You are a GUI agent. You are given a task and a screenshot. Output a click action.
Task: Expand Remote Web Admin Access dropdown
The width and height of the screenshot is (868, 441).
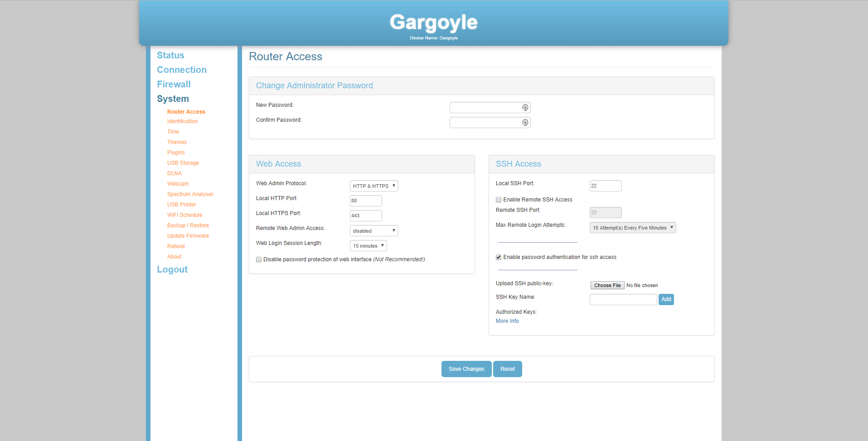(x=373, y=231)
